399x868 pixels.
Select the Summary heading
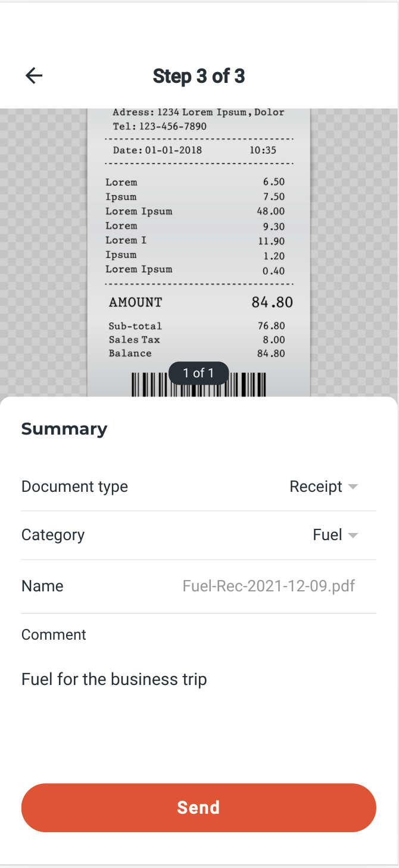[x=64, y=429]
